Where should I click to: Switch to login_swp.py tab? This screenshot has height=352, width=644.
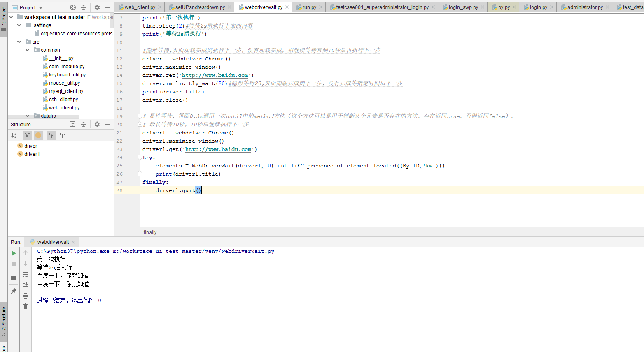[463, 7]
